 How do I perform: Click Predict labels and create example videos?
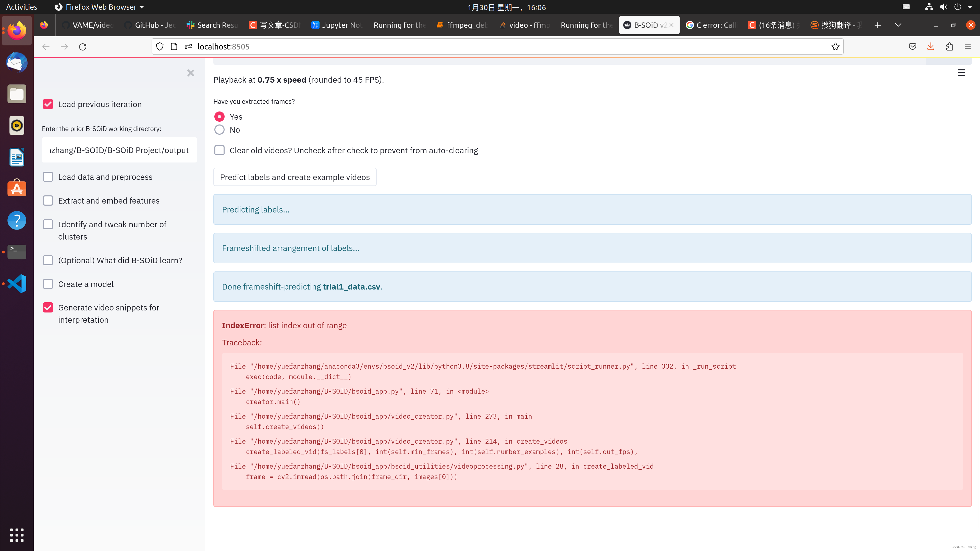(295, 177)
